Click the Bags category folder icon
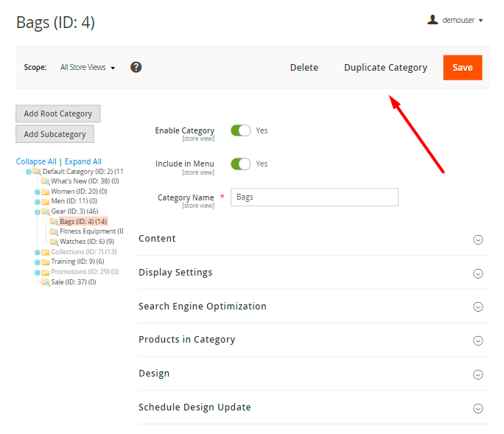Screen dimensions: 504x434 54,221
